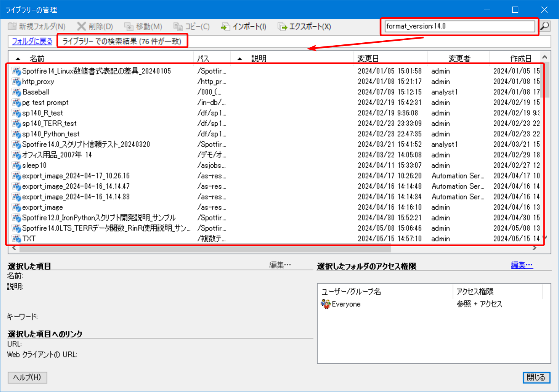Screen dimensions: 559x392
Task: Select icon of Spotfire14.0LTS_TERRデータ関数 file
Action: 16,228
